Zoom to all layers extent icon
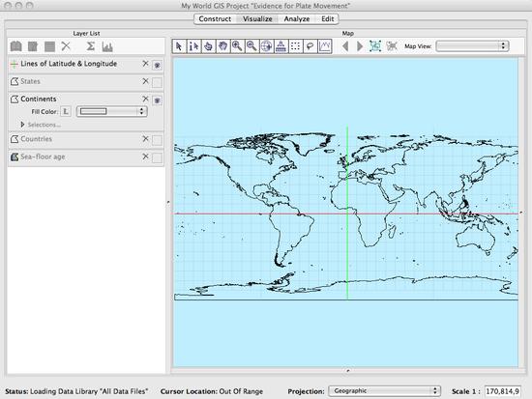Image resolution: width=532 pixels, height=399 pixels. click(375, 46)
